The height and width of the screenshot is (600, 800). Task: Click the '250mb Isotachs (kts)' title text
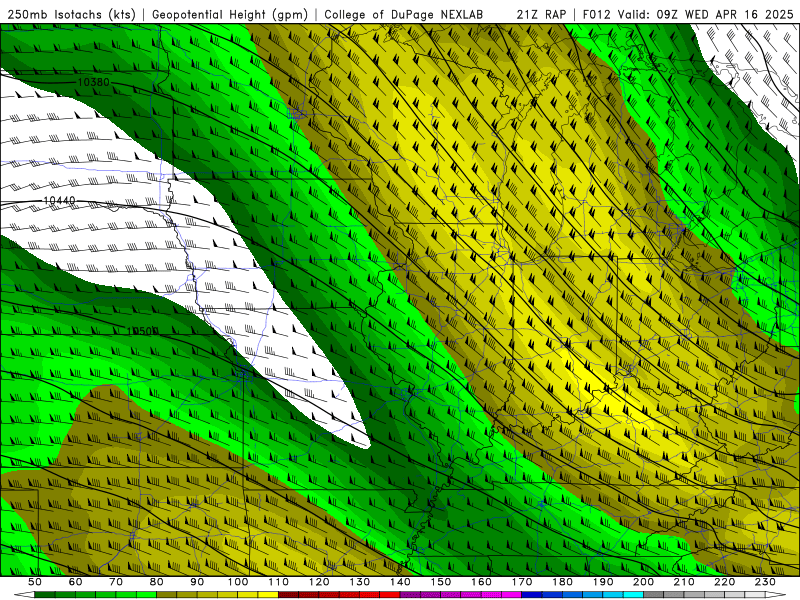71,14
